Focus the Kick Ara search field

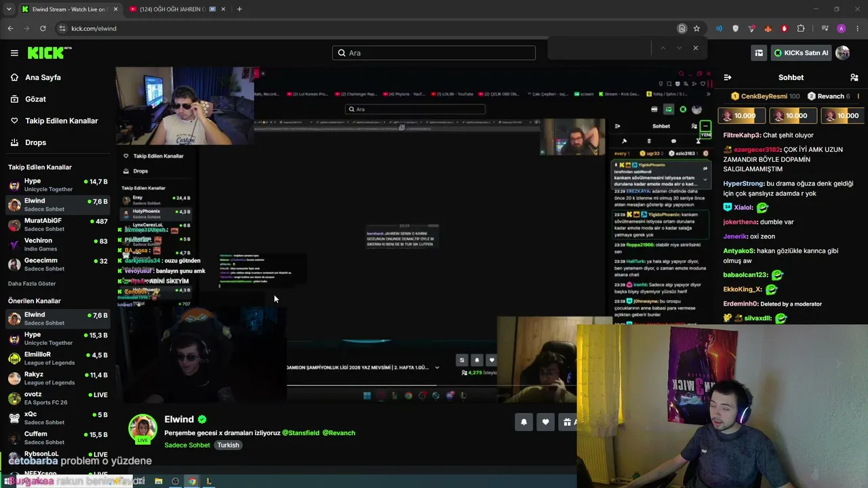coord(434,53)
